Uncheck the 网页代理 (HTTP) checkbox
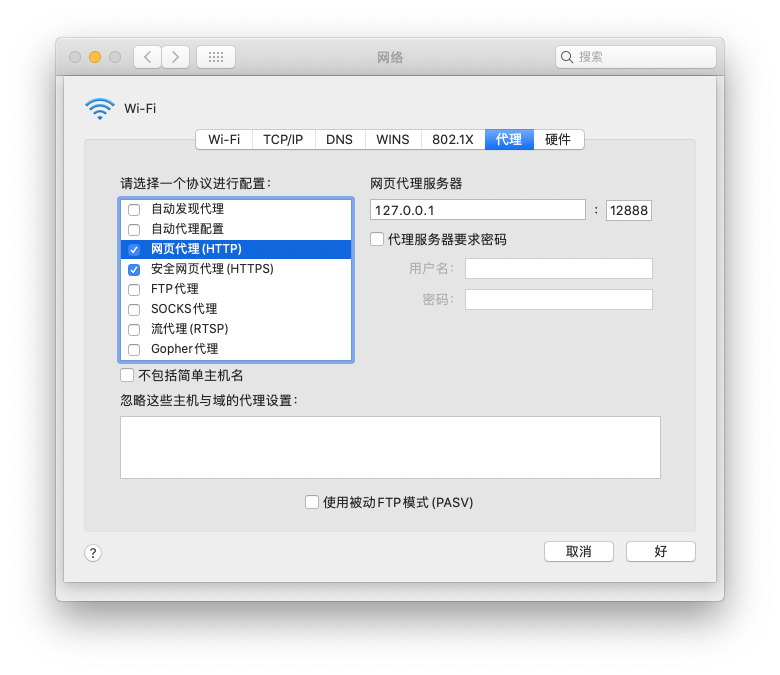 click(x=134, y=249)
